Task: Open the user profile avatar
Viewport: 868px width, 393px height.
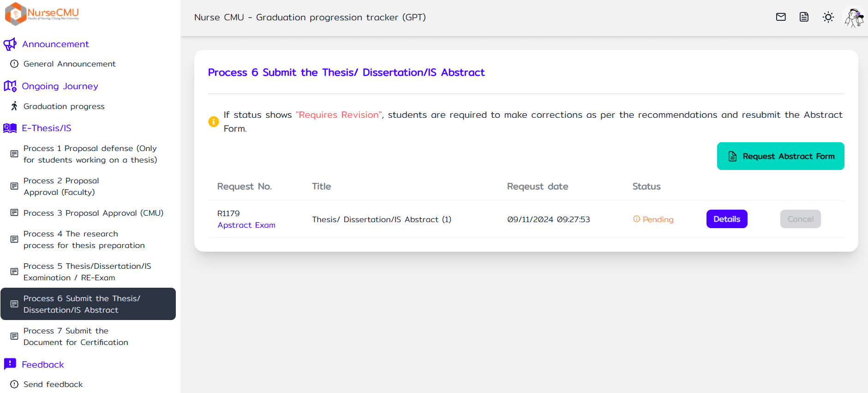Action: pos(854,18)
